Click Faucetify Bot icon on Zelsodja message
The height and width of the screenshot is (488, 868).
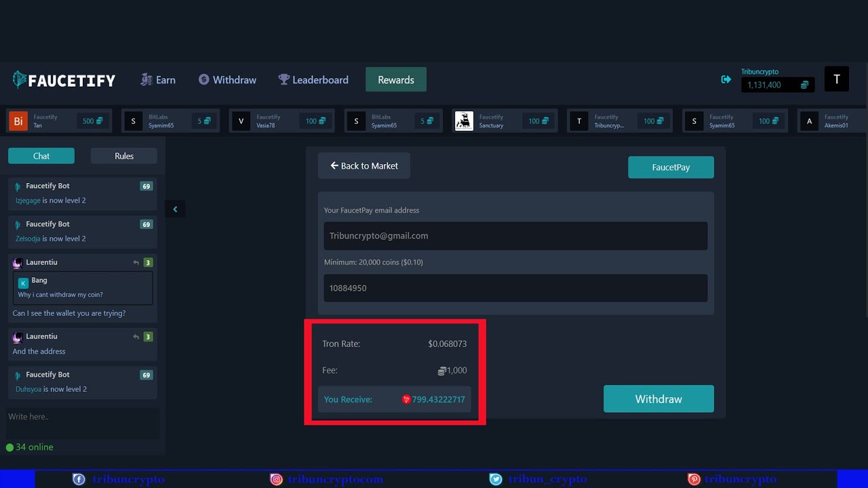pyautogui.click(x=18, y=224)
